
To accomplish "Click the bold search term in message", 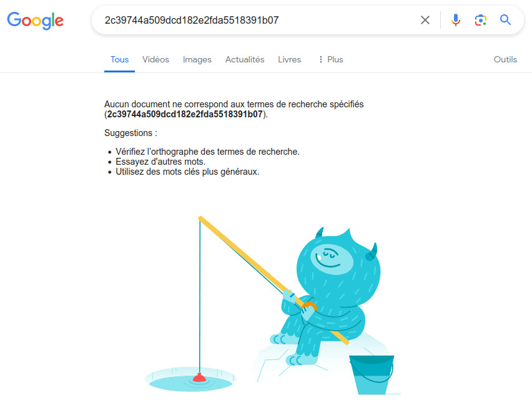I will (x=185, y=114).
